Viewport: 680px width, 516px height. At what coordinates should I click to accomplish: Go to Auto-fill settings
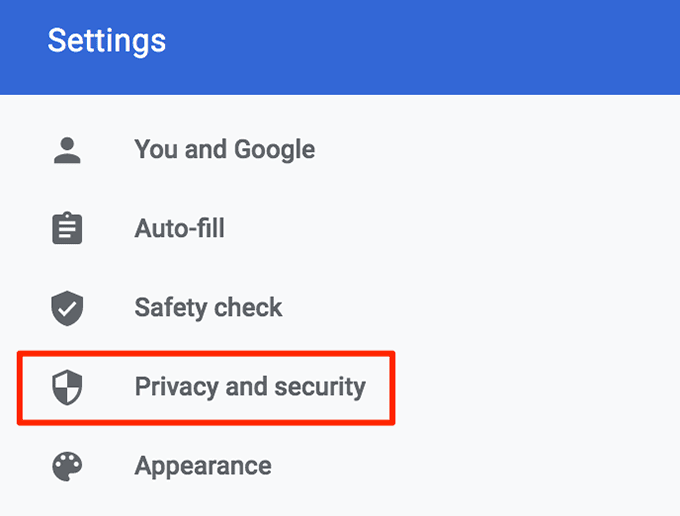tap(179, 229)
